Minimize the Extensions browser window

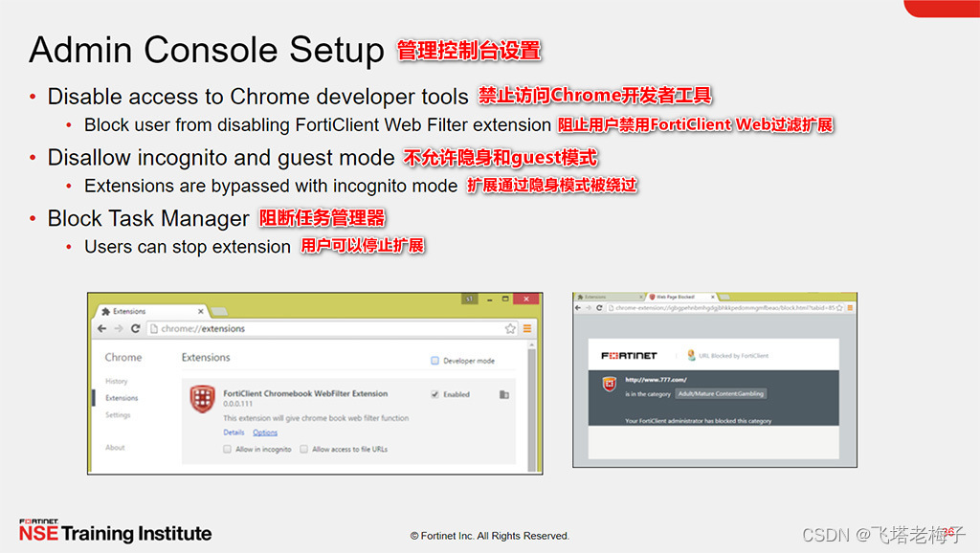[489, 299]
